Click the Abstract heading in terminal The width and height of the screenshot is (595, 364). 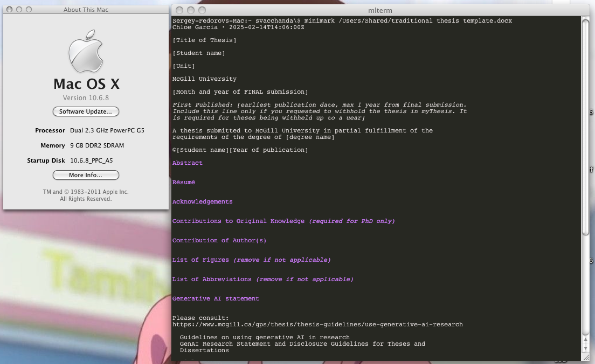[188, 163]
